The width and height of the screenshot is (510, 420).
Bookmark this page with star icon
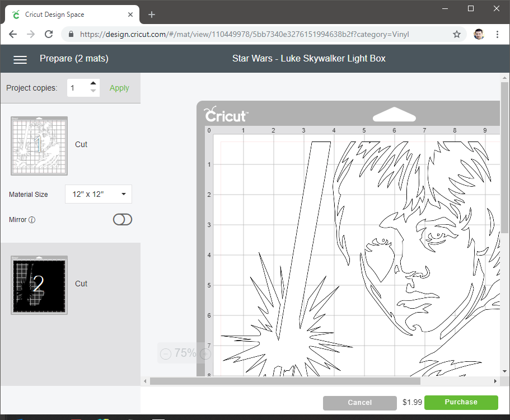(457, 34)
